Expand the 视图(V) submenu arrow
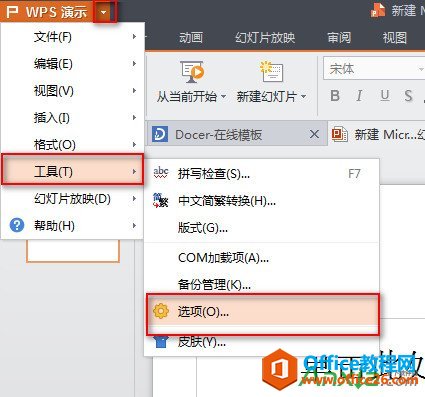The height and width of the screenshot is (397, 425). pos(134,91)
